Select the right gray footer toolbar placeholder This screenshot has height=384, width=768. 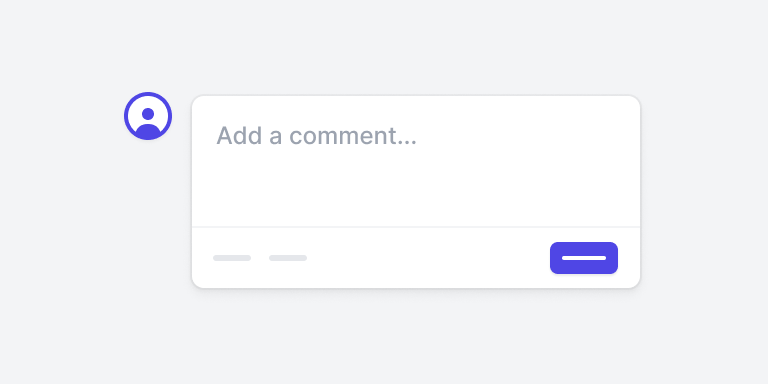pyautogui.click(x=288, y=258)
